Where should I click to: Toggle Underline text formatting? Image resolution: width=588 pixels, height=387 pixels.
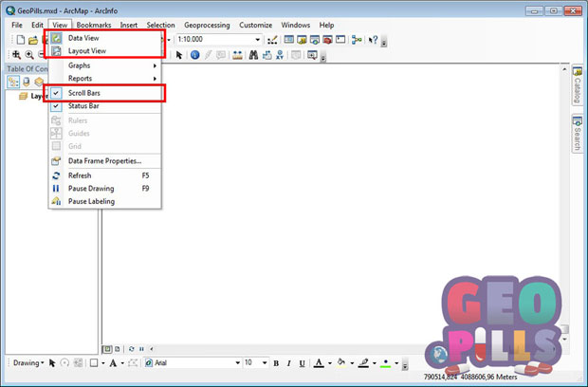(302, 363)
